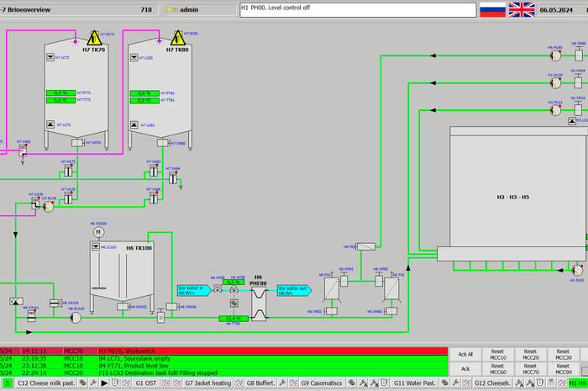Screen dimensions: 588x391
Task: Click the H6 PHE80 plate heat exchanger
Action: click(x=259, y=304)
